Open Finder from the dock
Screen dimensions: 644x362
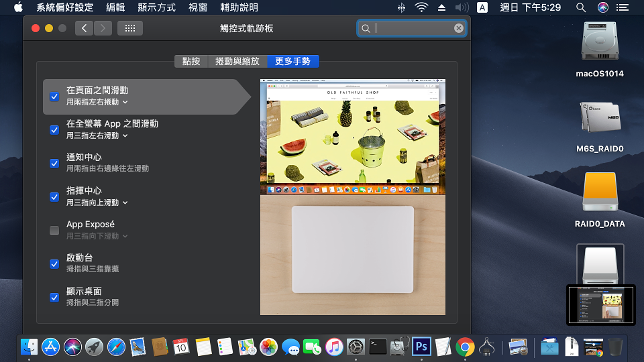29,347
